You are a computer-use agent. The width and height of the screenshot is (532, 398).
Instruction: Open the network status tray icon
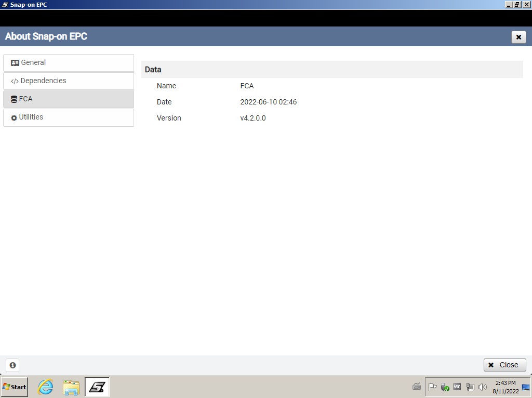470,387
